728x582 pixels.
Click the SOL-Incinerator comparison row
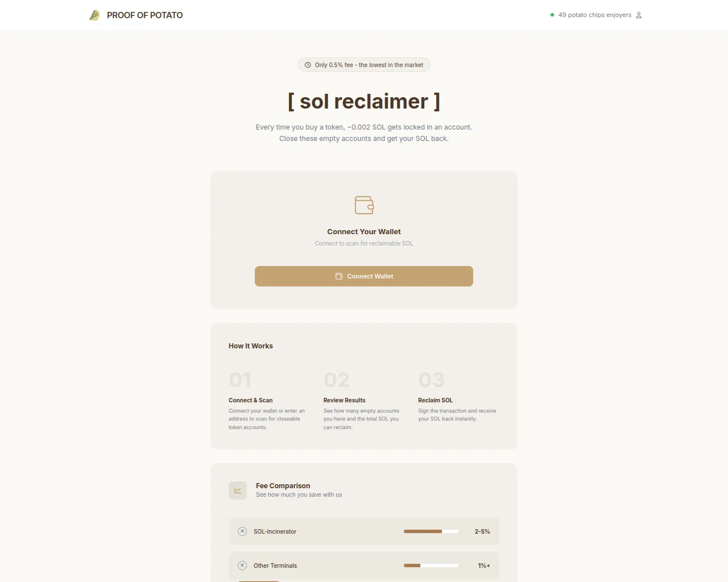[364, 531]
